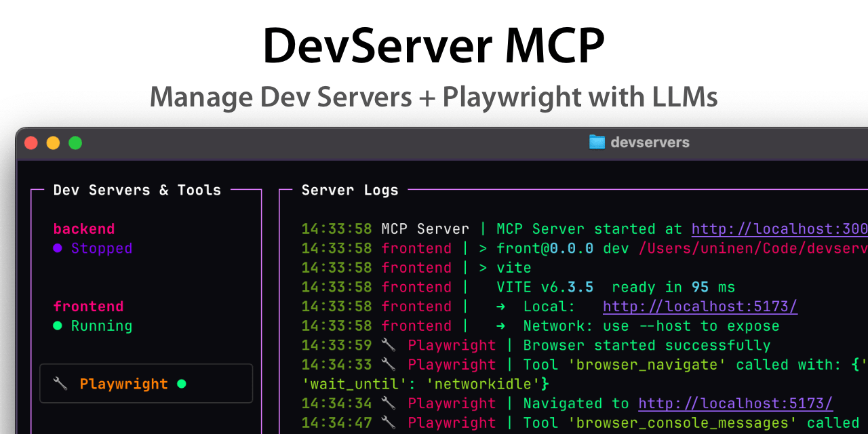Click the wrench icon beside Playwright in sidebar
The width and height of the screenshot is (868, 434).
tap(61, 383)
